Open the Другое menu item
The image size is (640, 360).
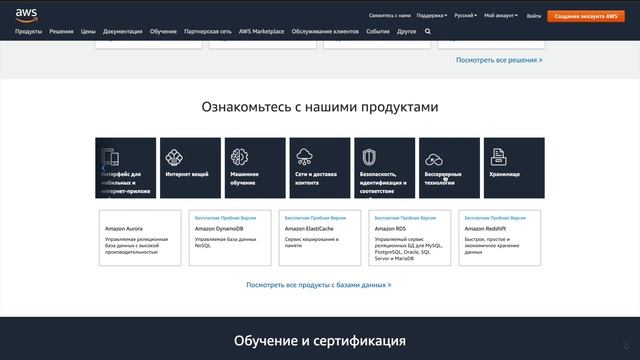click(407, 31)
